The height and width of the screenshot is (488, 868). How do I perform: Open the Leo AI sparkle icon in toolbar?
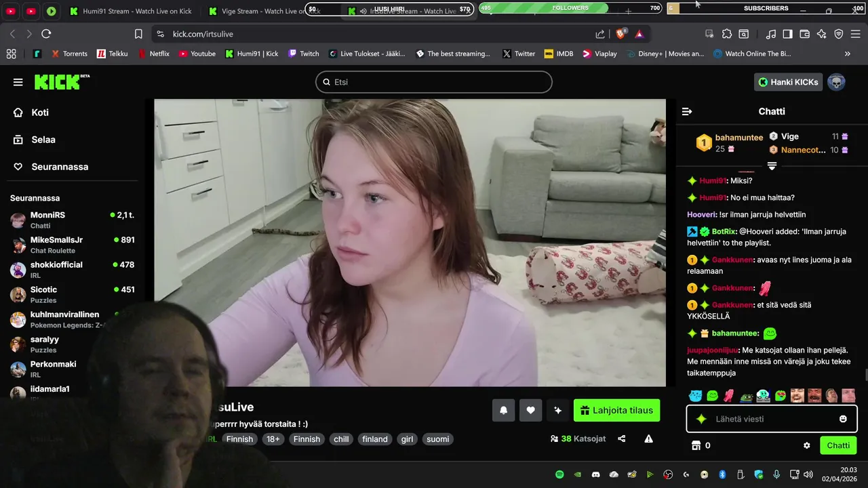(x=822, y=34)
